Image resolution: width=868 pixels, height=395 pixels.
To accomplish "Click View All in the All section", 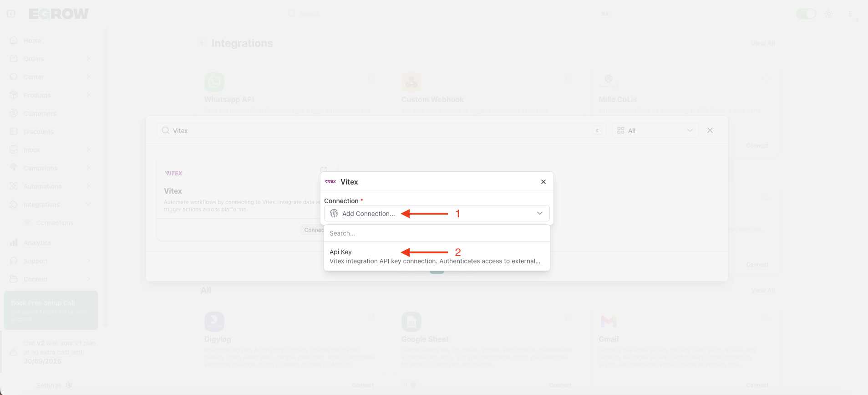I will [763, 290].
